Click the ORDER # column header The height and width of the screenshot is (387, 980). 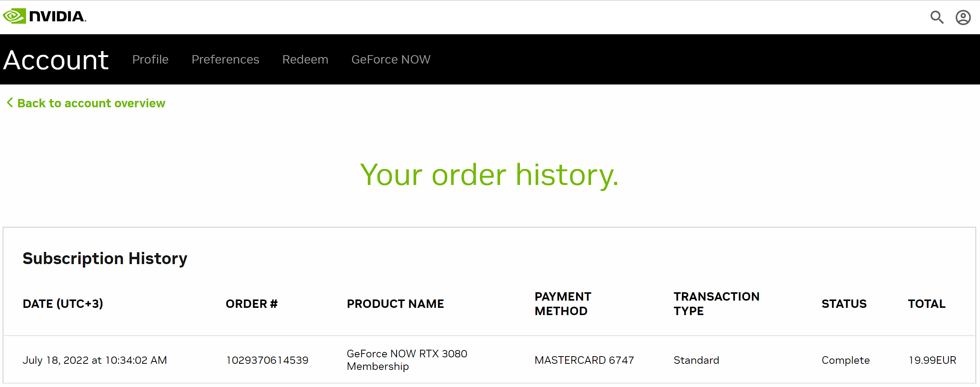[251, 304]
